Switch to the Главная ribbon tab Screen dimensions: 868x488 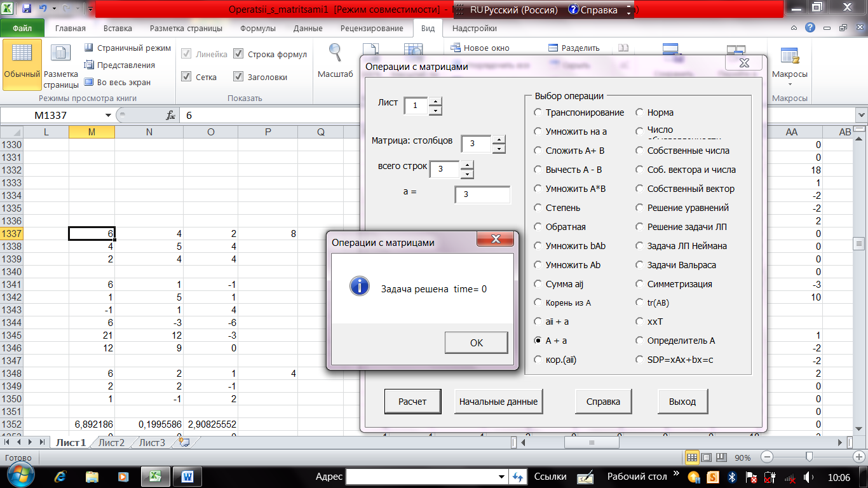click(71, 28)
